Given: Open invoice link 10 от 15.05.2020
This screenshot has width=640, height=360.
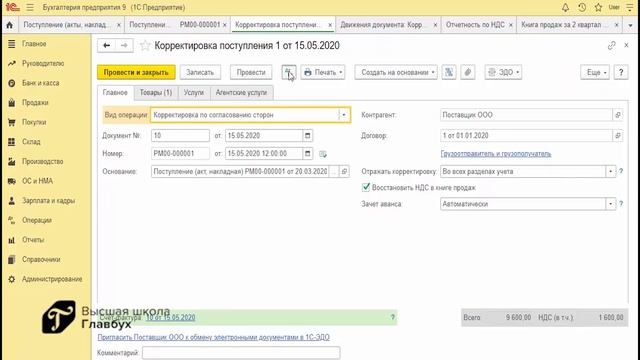Looking at the screenshot, I should [x=171, y=317].
